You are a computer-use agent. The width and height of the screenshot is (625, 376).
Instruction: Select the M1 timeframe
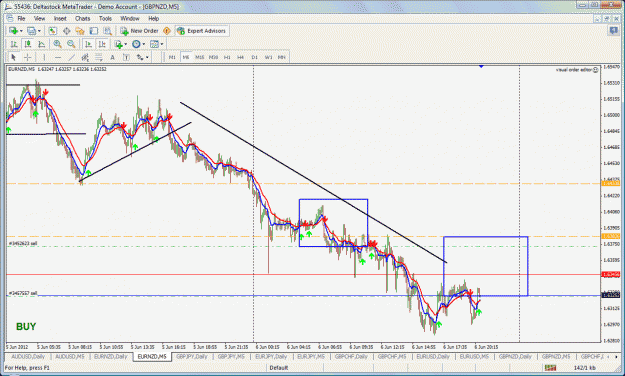click(172, 57)
